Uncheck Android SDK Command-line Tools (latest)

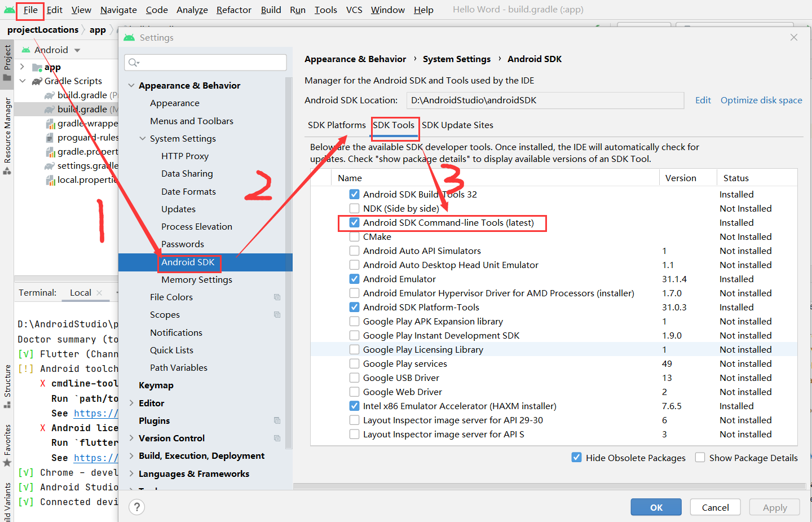pos(354,222)
